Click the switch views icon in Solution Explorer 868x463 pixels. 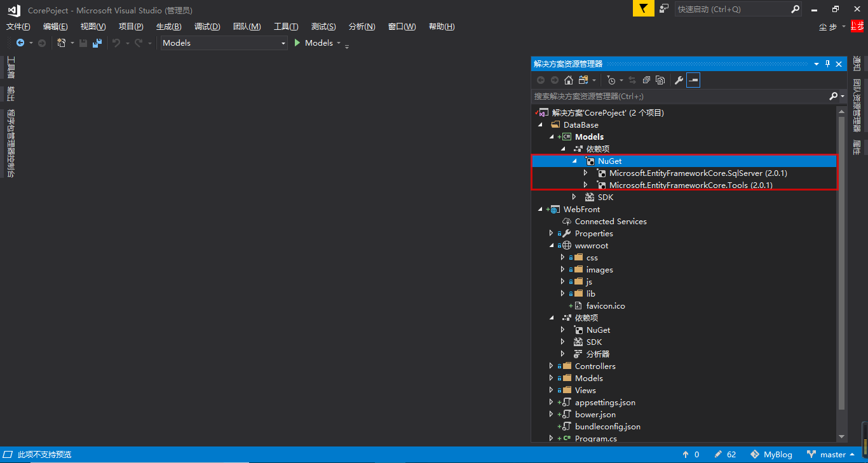click(x=583, y=80)
